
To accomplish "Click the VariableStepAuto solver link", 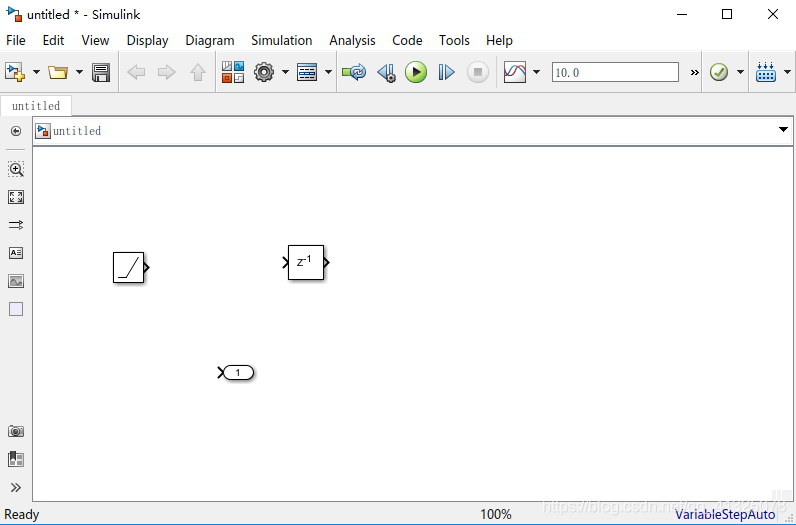I will tap(724, 514).
